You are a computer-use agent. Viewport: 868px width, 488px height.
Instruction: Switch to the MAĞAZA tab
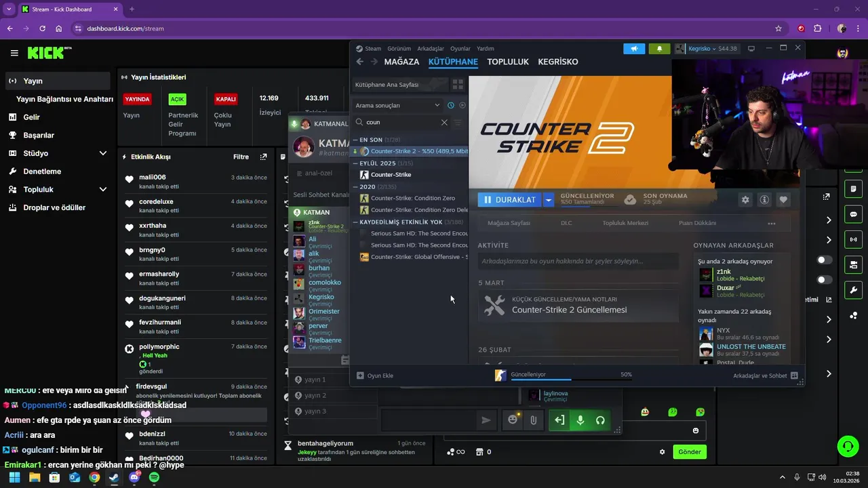click(401, 62)
